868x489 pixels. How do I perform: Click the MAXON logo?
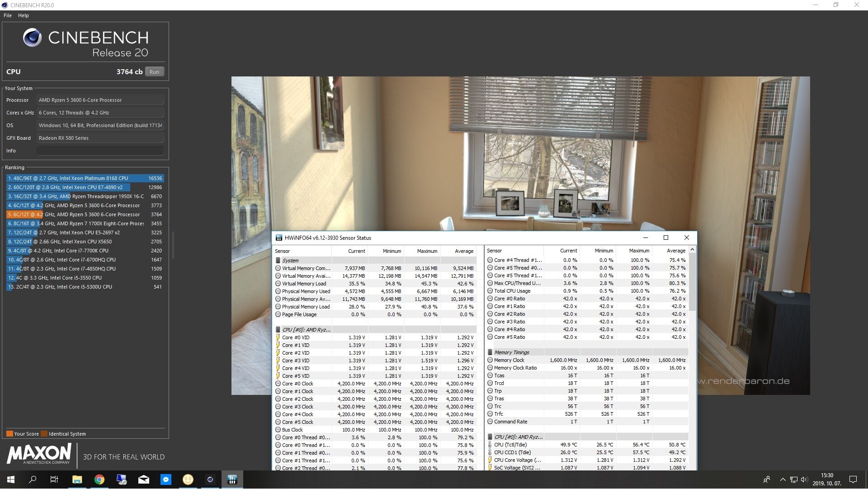pyautogui.click(x=39, y=454)
